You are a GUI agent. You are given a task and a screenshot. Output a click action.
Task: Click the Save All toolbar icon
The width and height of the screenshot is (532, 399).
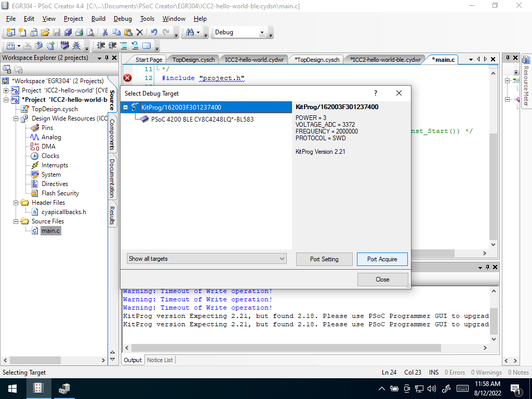[x=68, y=32]
